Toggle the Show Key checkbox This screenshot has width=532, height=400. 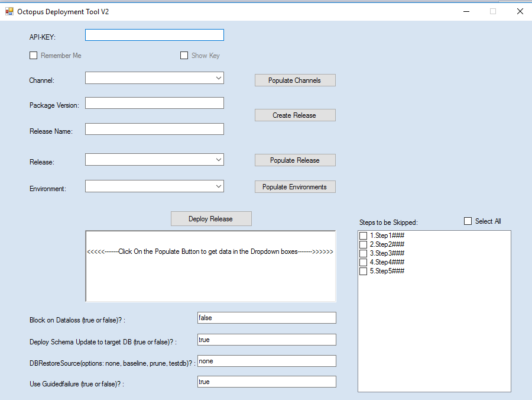point(184,56)
